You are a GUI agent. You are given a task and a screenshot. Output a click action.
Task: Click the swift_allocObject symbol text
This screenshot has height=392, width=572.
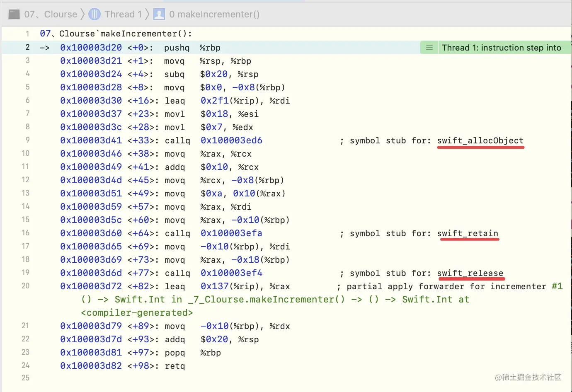click(x=480, y=140)
